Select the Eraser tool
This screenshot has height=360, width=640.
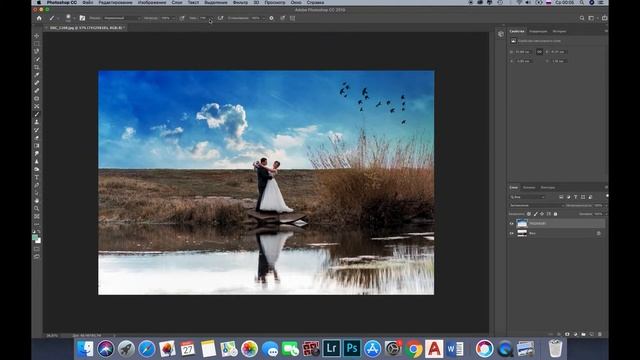coord(37,138)
